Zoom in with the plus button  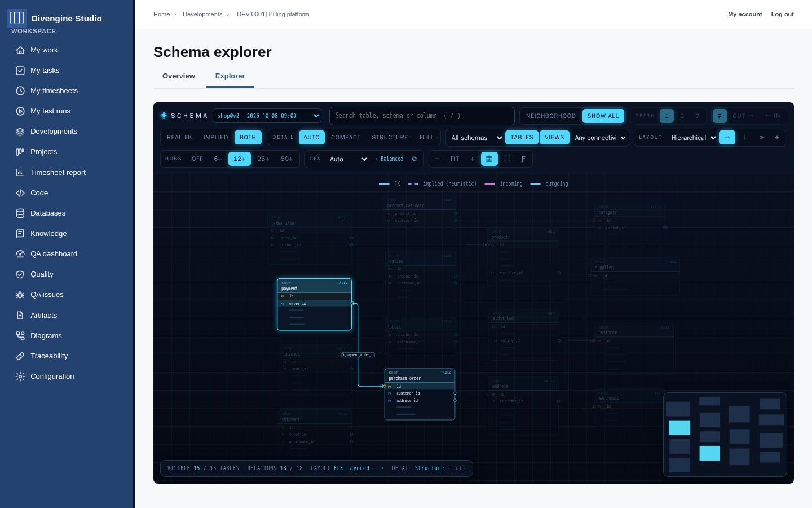pos(473,159)
